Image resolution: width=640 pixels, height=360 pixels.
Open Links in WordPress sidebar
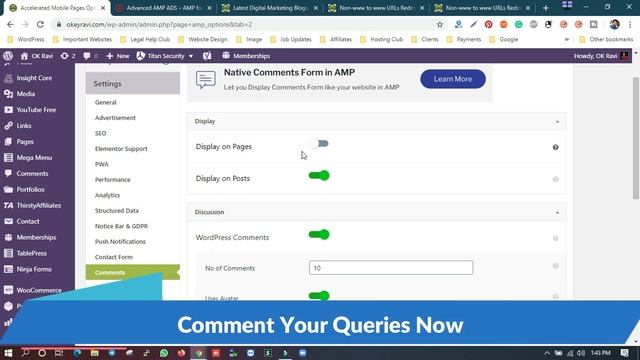click(24, 126)
